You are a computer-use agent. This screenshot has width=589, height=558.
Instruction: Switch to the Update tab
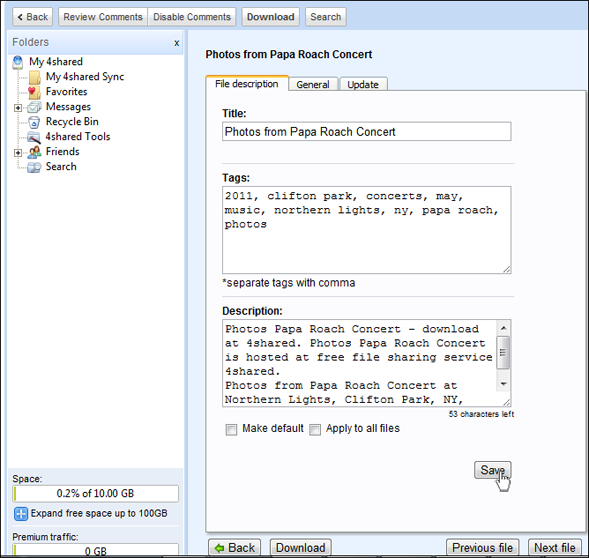(363, 84)
